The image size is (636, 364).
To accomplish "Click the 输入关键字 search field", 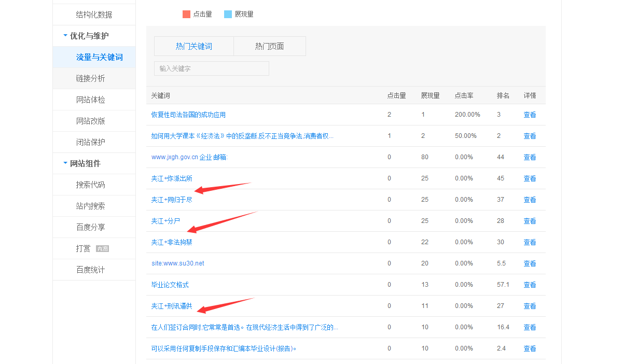I will [211, 68].
